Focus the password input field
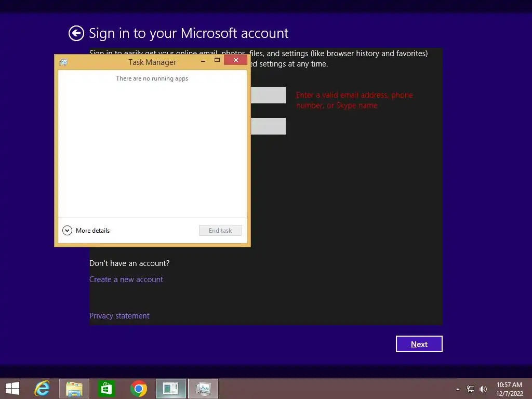The image size is (532, 399). coord(268,126)
